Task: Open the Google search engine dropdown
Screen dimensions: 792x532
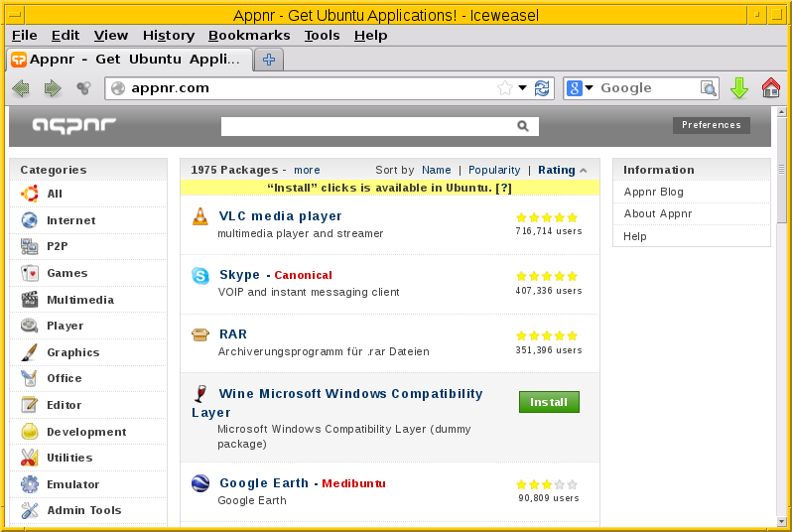Action: (580, 88)
